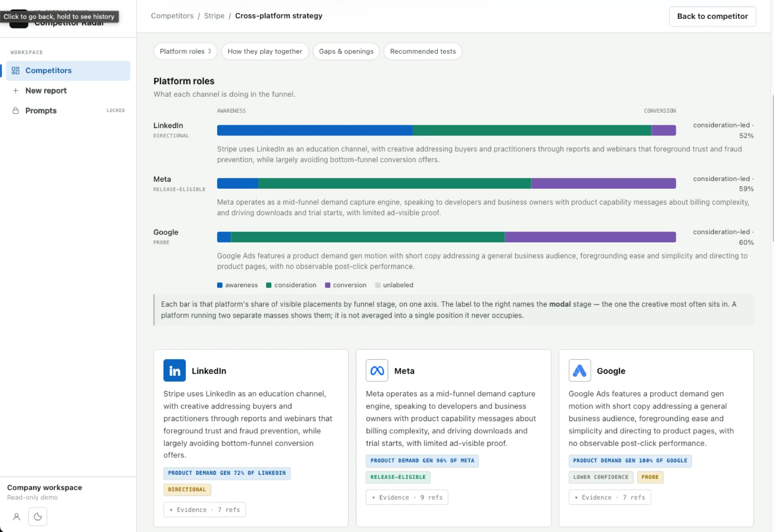Click RELEASE-ELIGIBLE badge in Meta card

click(398, 477)
